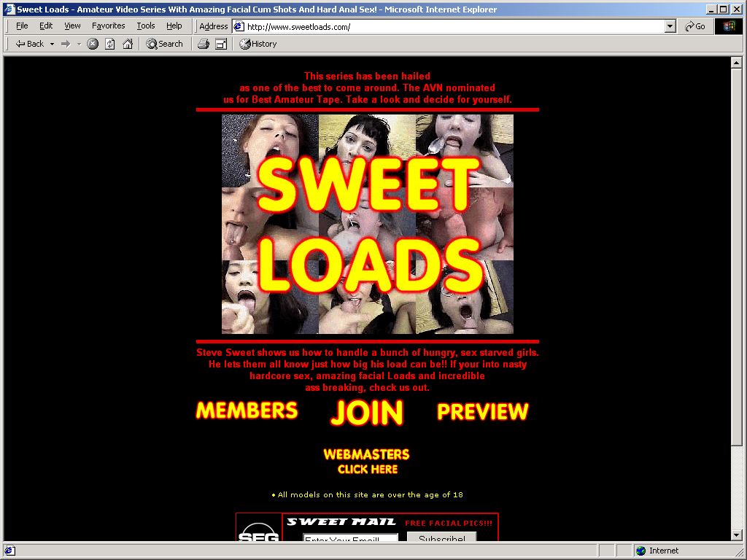The image size is (747, 560).
Task: Maximize the Internet Explorer window
Action: 723,9
